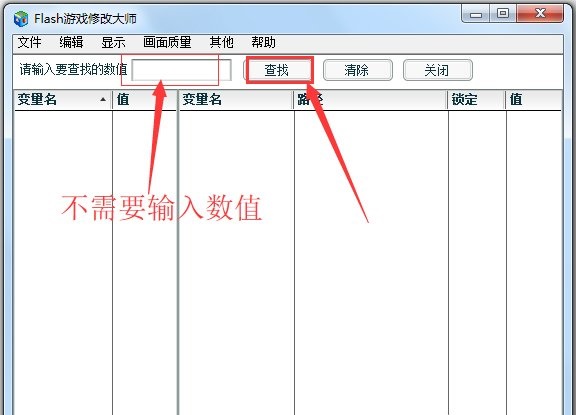The height and width of the screenshot is (415, 576).
Task: Click the left panel 值 column header
Action: (x=144, y=100)
